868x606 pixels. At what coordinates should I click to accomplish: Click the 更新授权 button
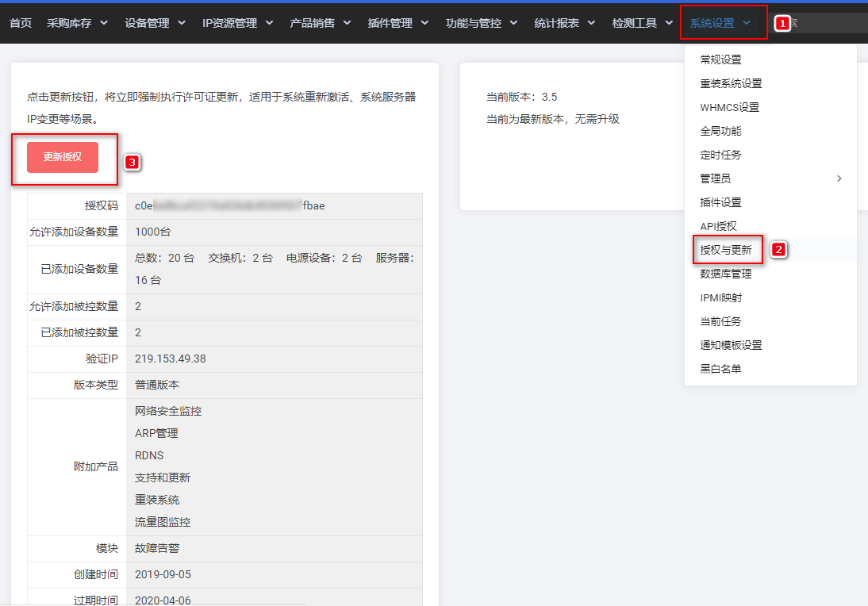[63, 157]
